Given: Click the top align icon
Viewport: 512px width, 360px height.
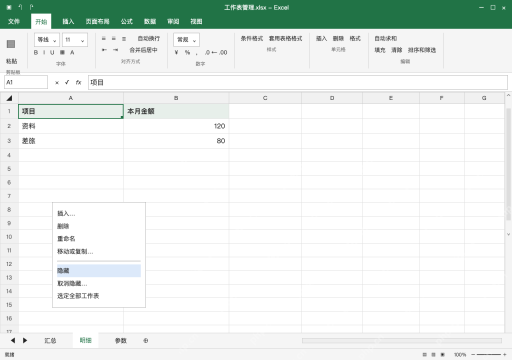Looking at the screenshot, I should pos(104,38).
